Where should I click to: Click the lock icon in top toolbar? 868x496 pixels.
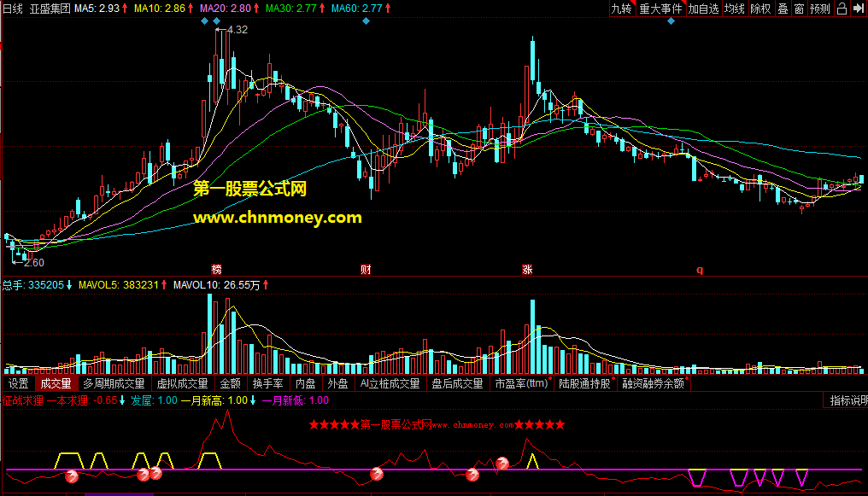click(x=842, y=9)
